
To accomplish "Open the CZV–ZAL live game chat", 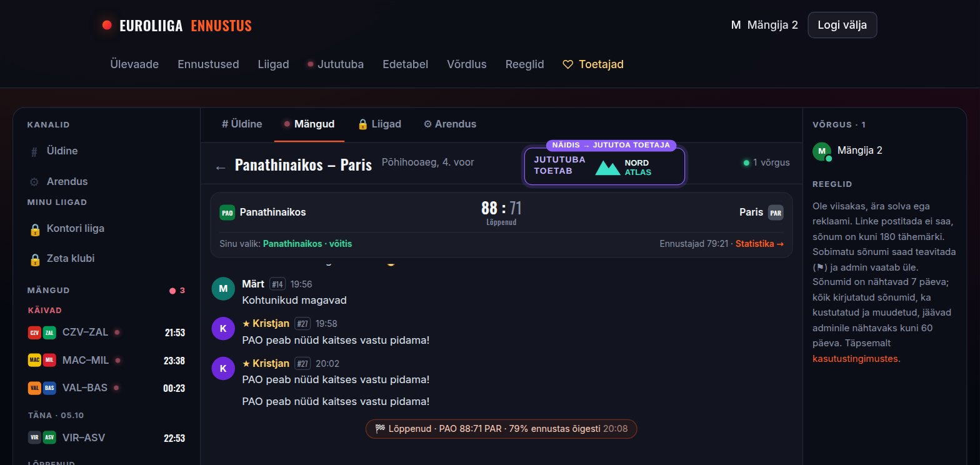I will point(106,332).
